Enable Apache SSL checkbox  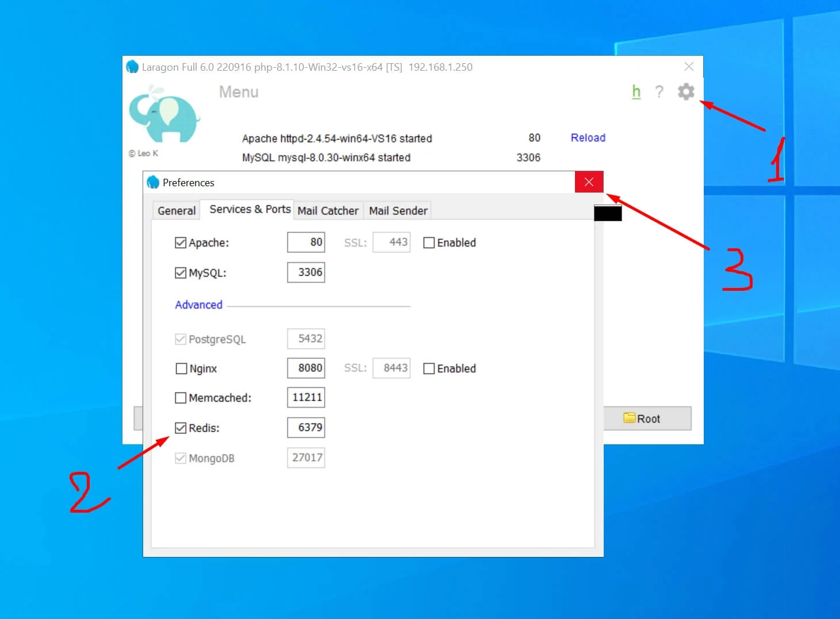click(429, 243)
